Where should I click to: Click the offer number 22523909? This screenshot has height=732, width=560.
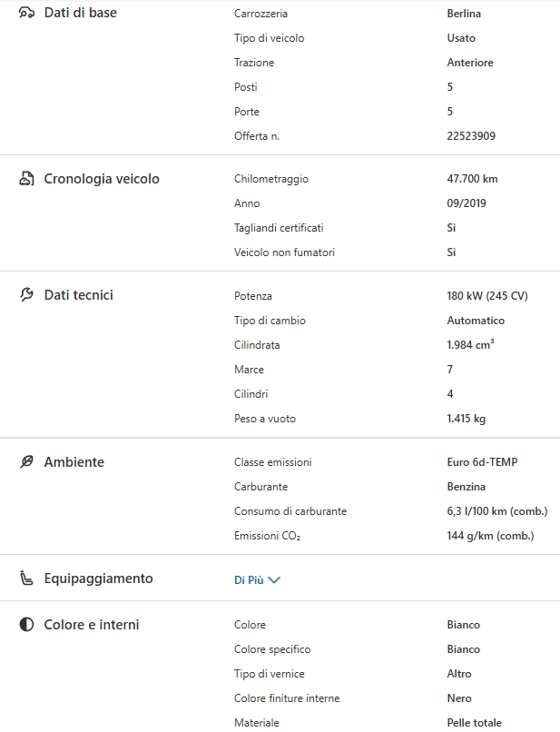tap(471, 136)
